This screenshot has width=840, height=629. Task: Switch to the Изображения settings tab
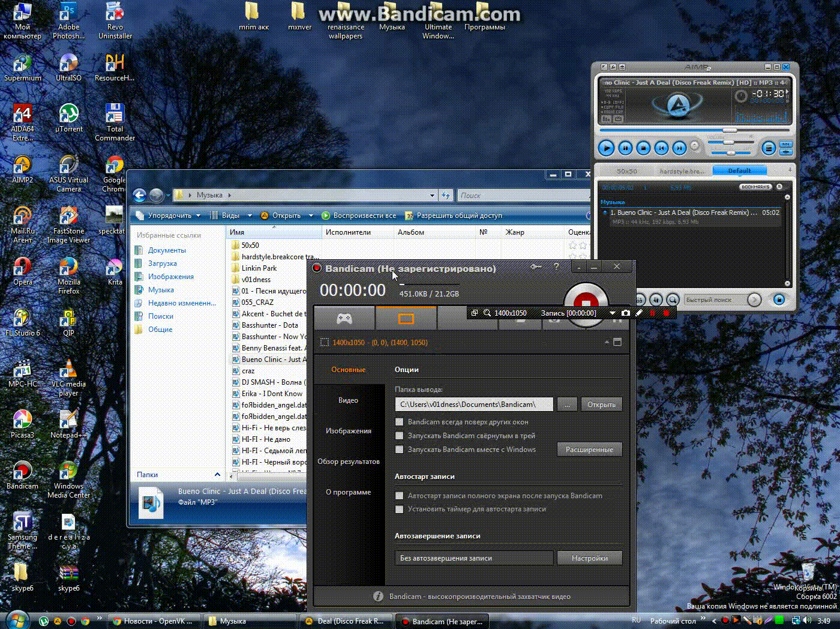(348, 431)
